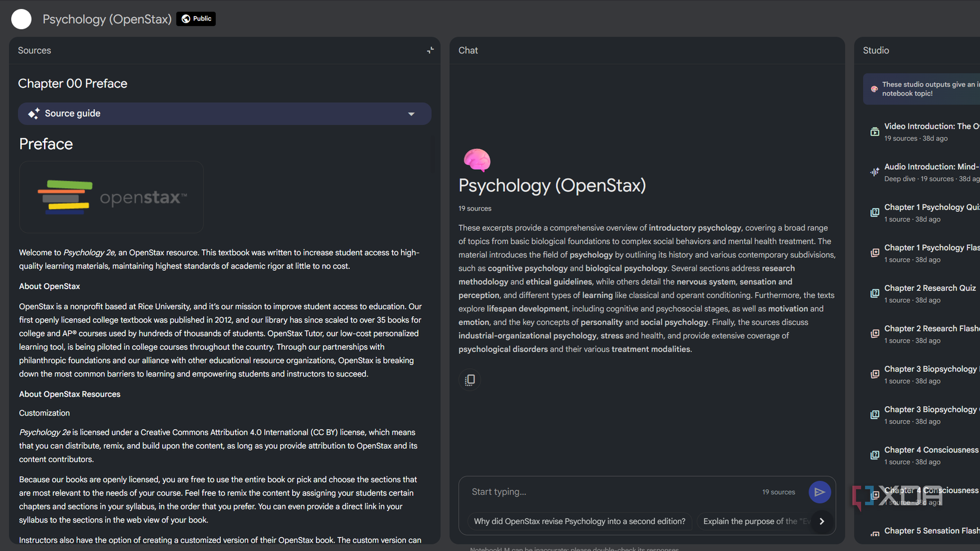
Task: Click '19 sources · 38d ago' under Video Introduction
Action: [916, 138]
